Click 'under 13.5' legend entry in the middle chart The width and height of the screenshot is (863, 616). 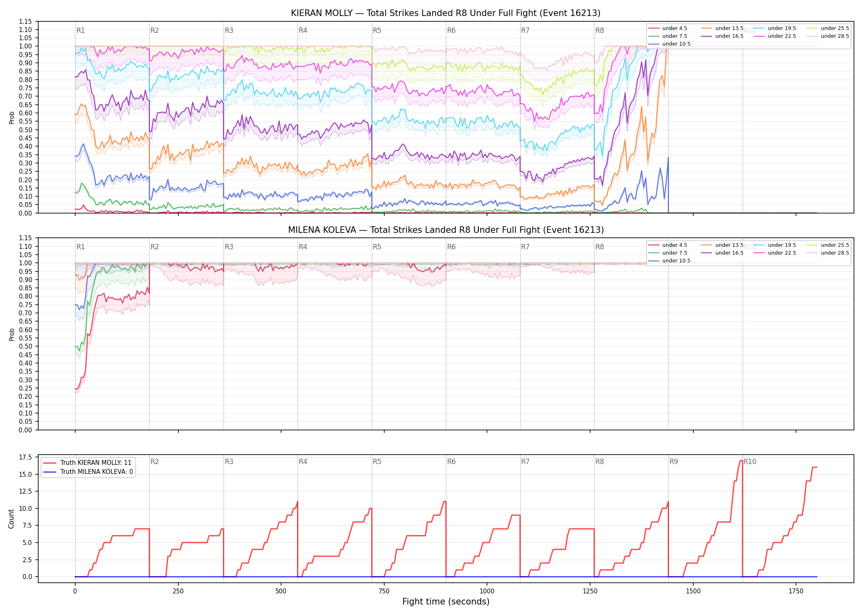click(722, 245)
